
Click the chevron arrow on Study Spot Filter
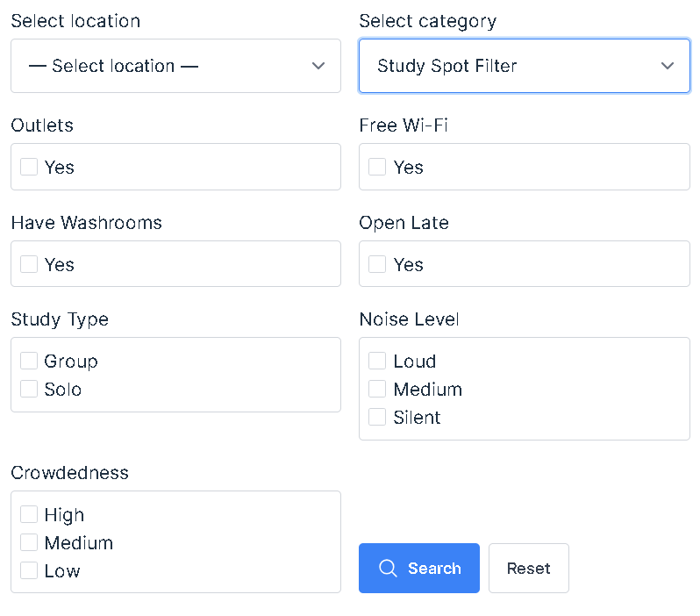668,66
